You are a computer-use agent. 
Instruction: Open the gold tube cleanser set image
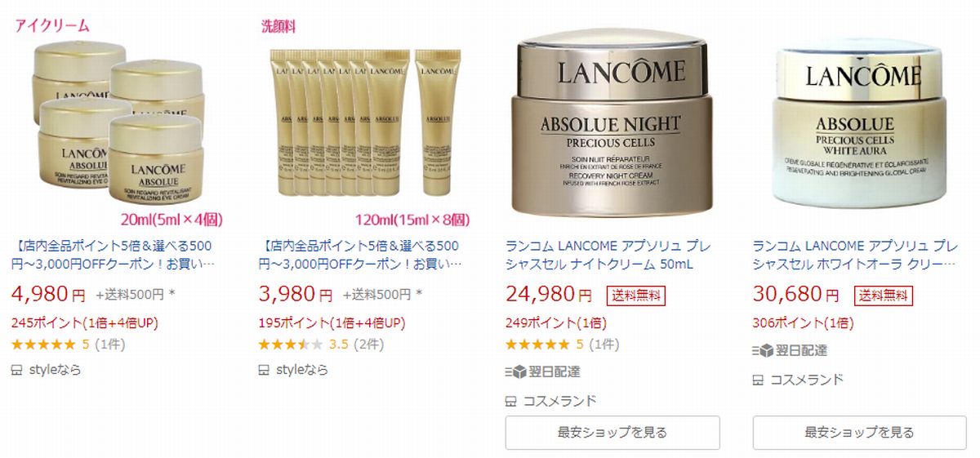pyautogui.click(x=366, y=122)
